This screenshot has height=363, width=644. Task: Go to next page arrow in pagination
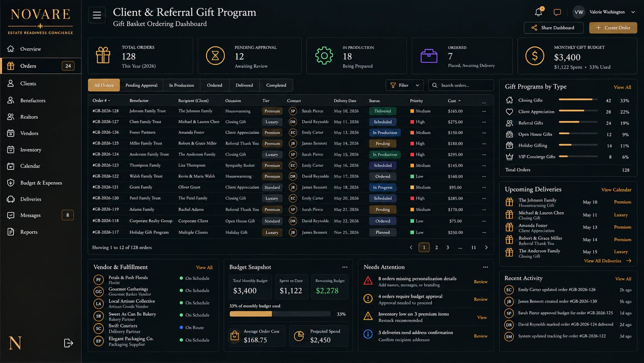click(x=486, y=247)
